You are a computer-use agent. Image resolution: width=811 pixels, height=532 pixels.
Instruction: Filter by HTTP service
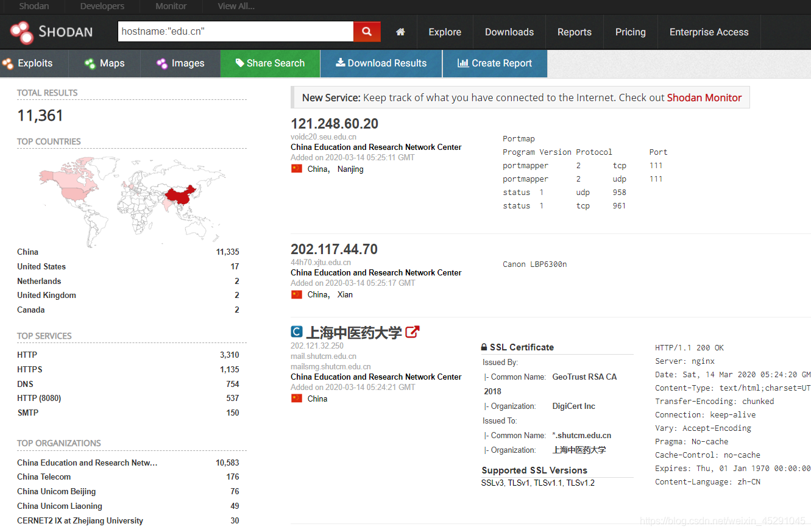point(27,355)
